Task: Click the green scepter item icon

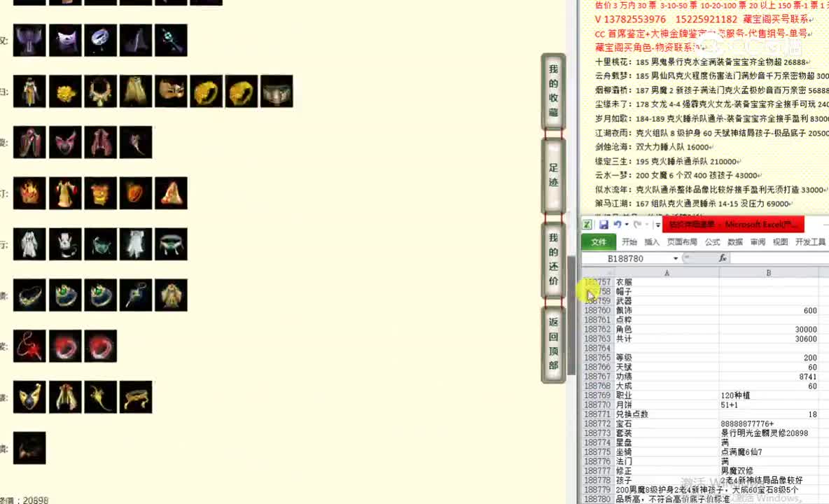Action: point(172,40)
